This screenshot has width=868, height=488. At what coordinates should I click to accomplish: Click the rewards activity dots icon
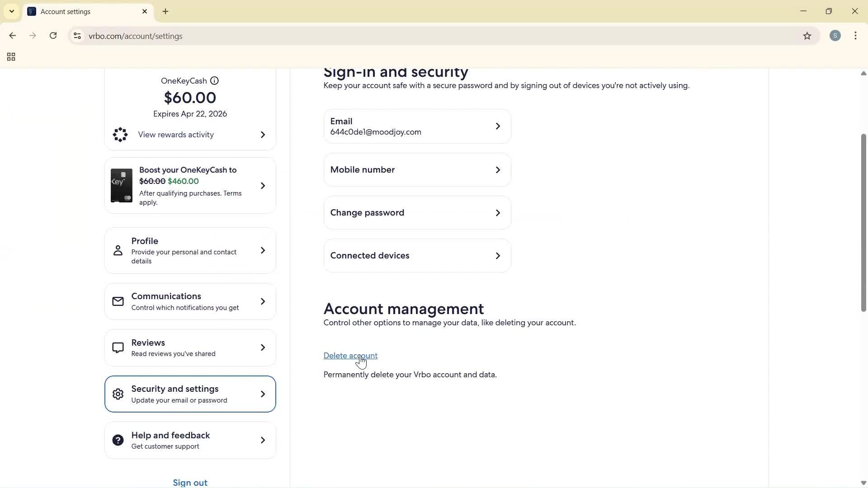pyautogui.click(x=120, y=135)
